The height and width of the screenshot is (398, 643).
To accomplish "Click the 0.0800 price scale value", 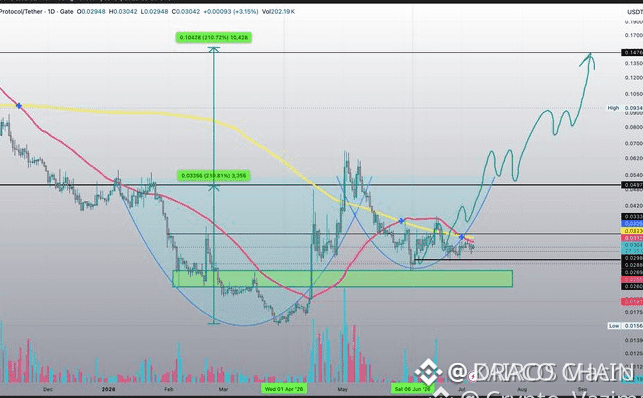I will point(634,127).
